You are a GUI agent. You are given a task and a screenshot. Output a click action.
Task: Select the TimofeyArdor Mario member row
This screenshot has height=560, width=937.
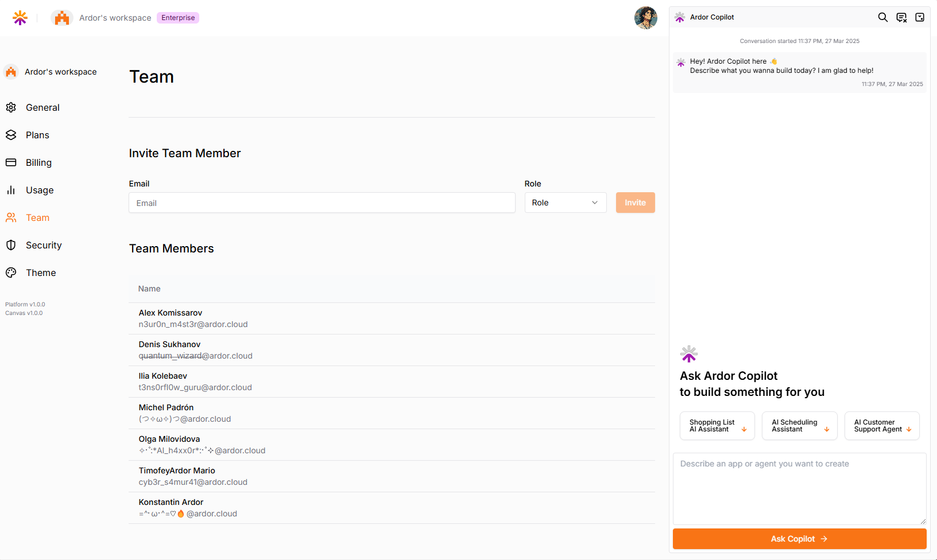point(392,476)
